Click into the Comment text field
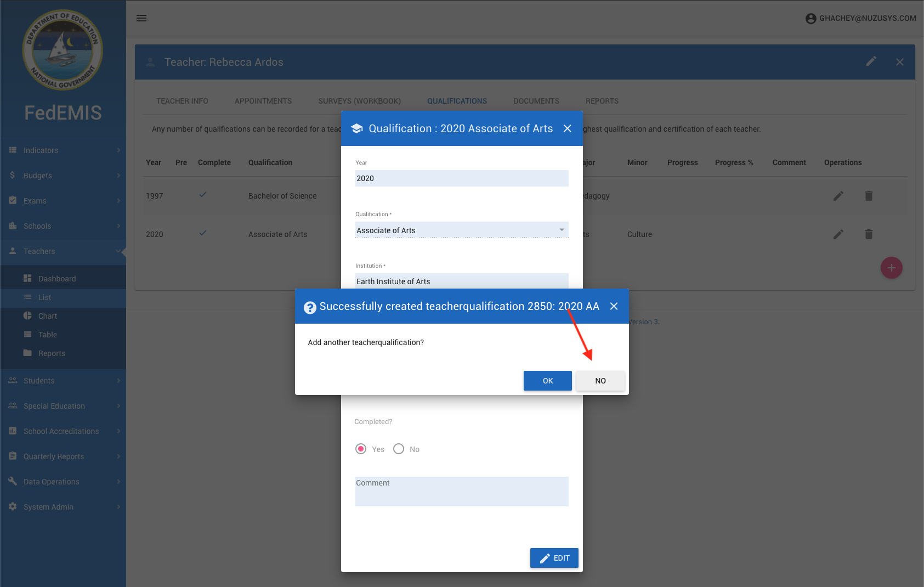 click(x=461, y=492)
